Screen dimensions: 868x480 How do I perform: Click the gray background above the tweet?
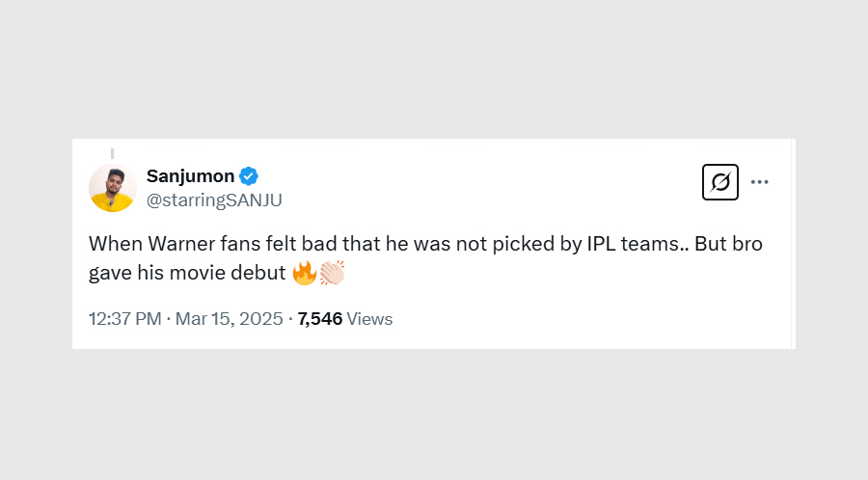coord(434,67)
